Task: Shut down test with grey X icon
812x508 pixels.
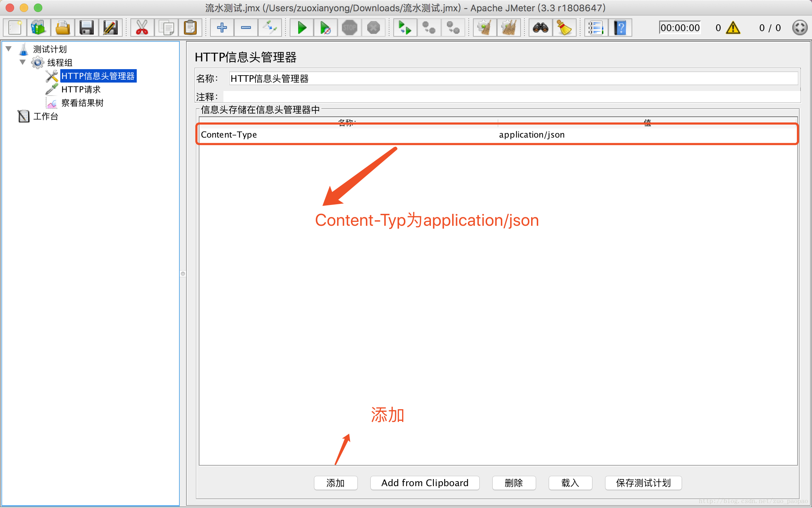Action: tap(374, 28)
